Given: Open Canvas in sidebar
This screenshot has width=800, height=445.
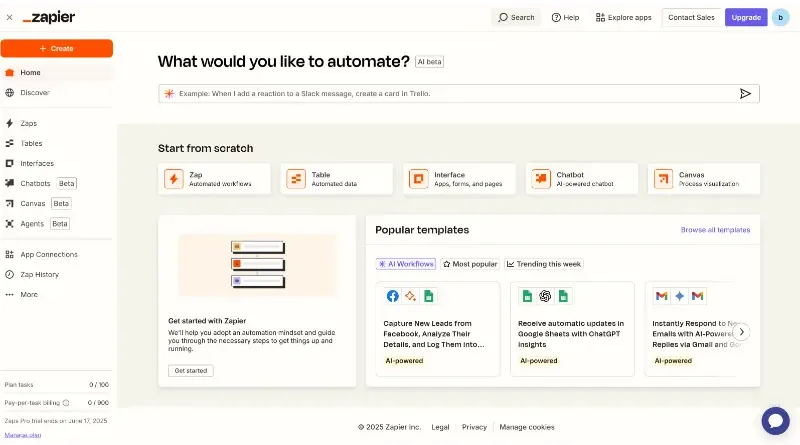Looking at the screenshot, I should point(57,203).
